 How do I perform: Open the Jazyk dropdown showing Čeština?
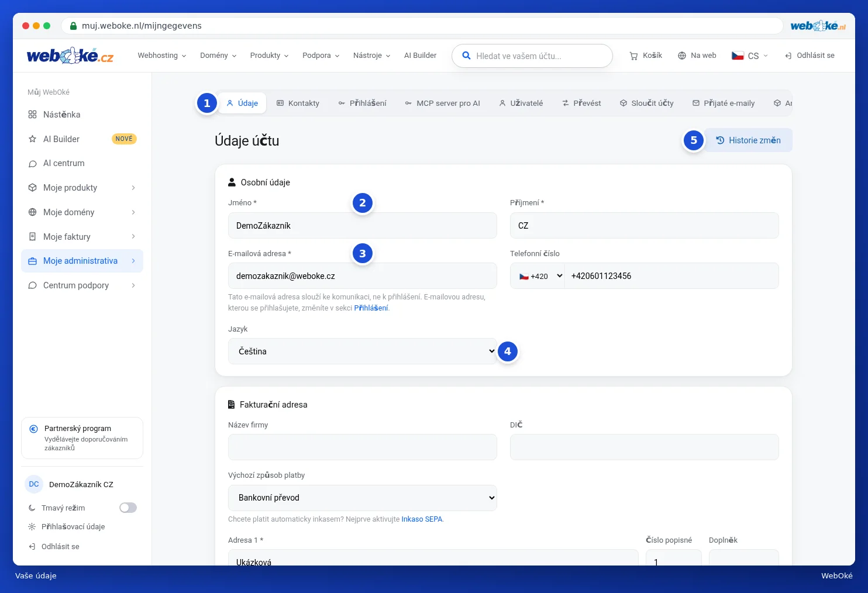(x=363, y=351)
